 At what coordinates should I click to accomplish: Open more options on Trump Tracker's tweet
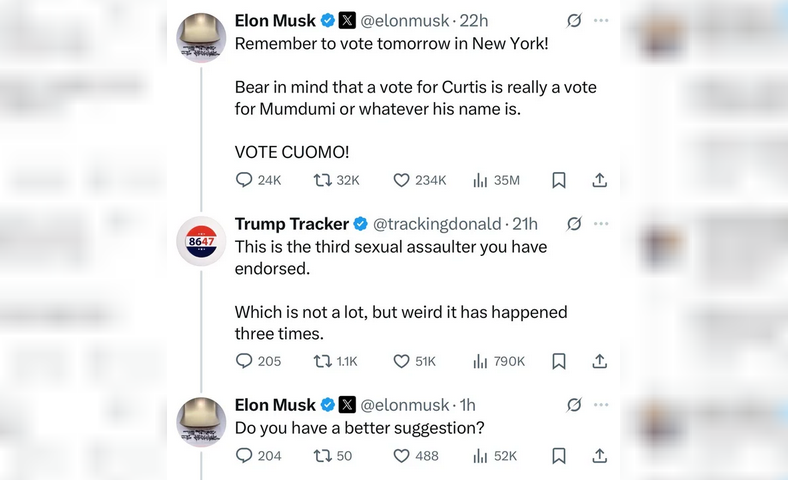(x=600, y=223)
